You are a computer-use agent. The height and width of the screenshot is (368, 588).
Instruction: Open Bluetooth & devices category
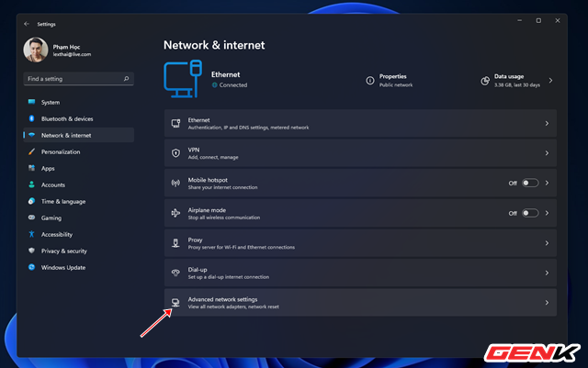coord(79,118)
